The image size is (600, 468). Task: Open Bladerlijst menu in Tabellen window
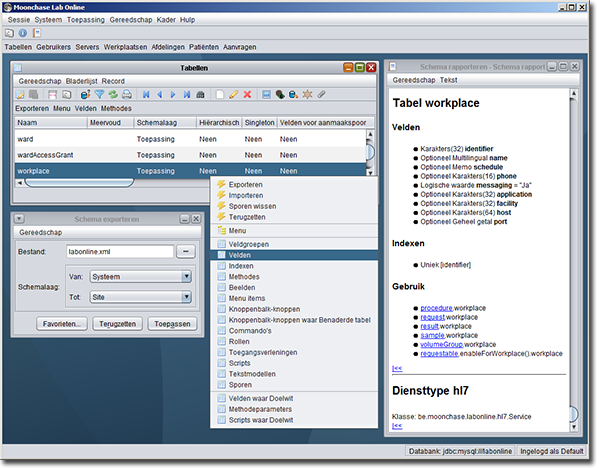tap(82, 81)
